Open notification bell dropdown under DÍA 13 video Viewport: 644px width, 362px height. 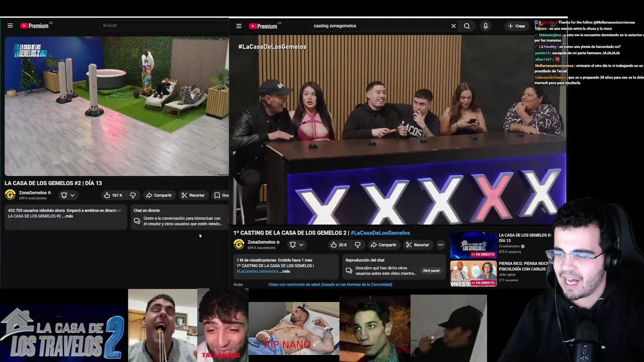[x=67, y=195]
